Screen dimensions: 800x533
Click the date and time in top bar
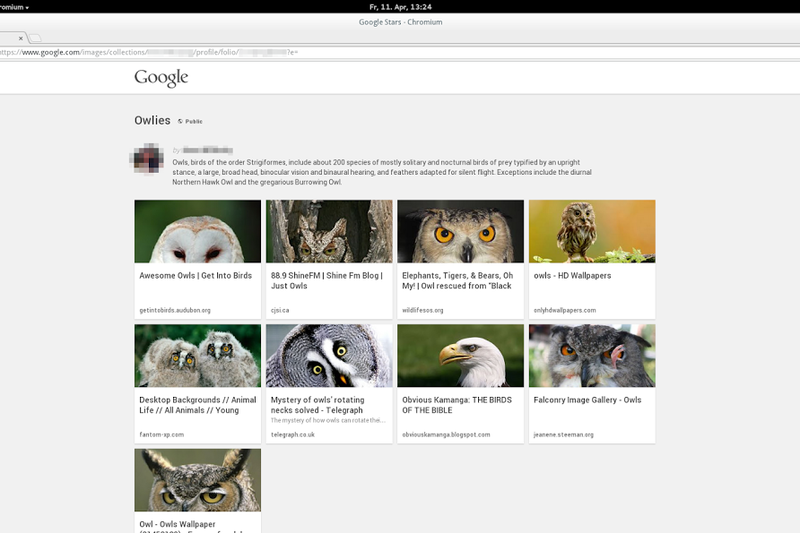click(x=399, y=7)
